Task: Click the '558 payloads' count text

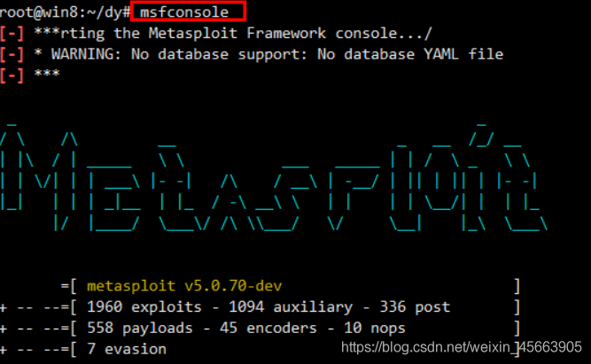Action: (139, 329)
